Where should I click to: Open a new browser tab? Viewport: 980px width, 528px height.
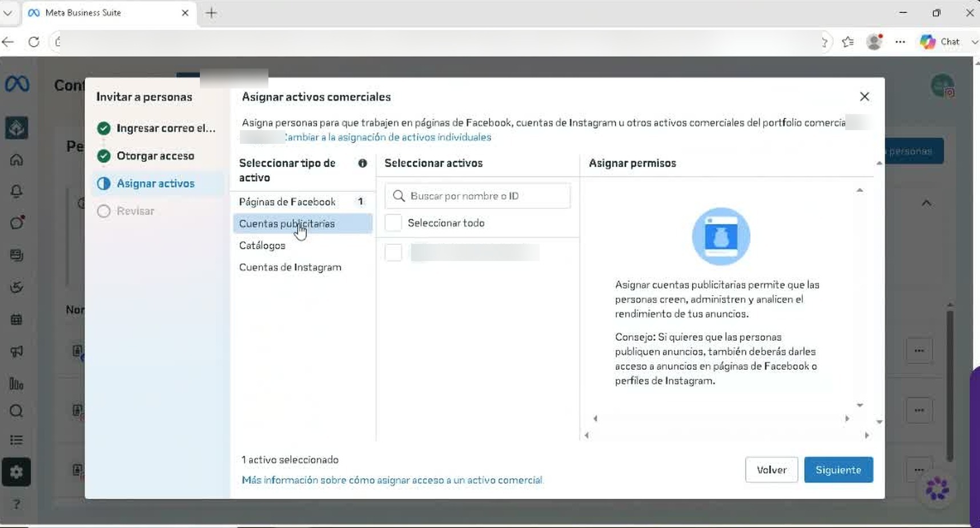[211, 13]
